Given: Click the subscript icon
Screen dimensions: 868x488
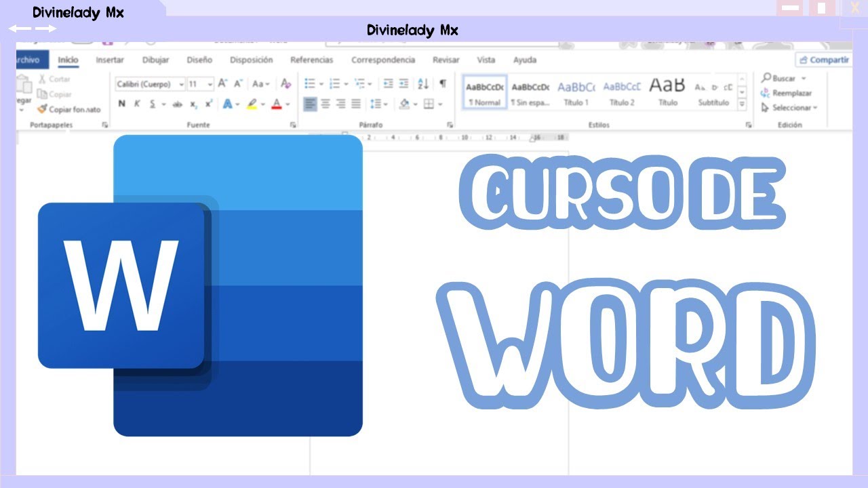Looking at the screenshot, I should coord(194,104).
